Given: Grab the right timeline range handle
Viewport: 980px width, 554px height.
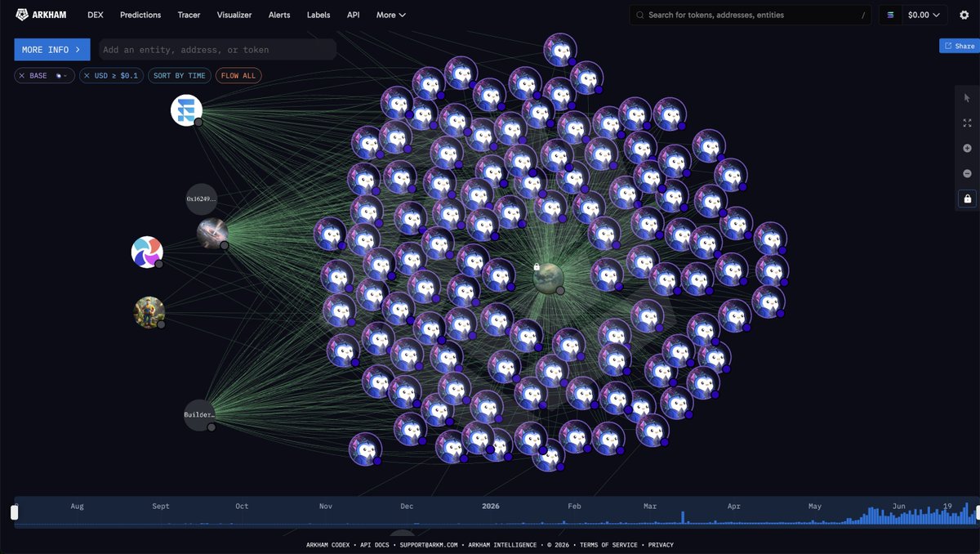Looking at the screenshot, I should click(x=977, y=512).
